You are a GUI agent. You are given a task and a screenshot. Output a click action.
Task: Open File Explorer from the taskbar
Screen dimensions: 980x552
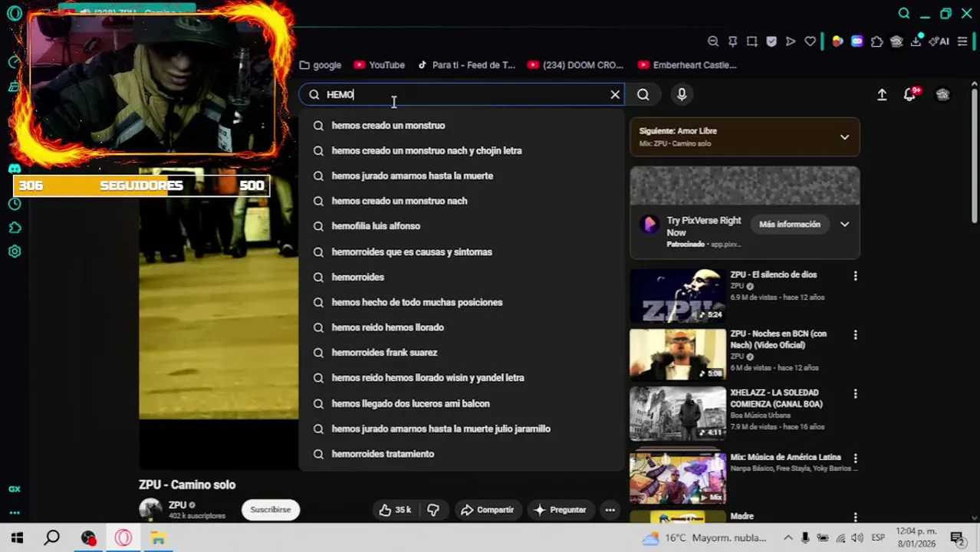click(158, 538)
